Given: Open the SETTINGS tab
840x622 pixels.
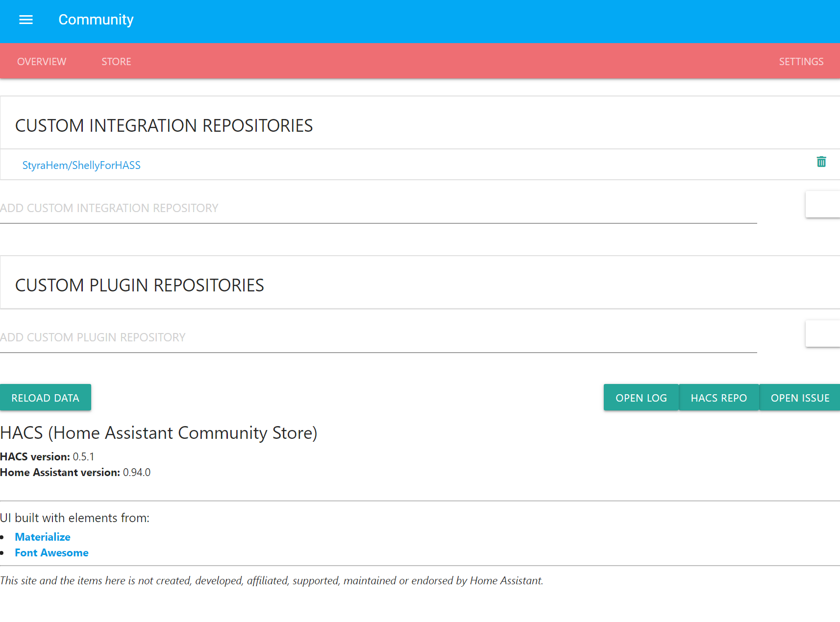Looking at the screenshot, I should pyautogui.click(x=801, y=61).
